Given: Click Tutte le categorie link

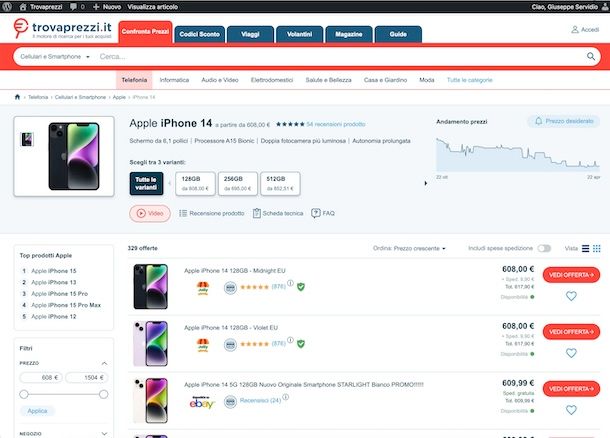Looking at the screenshot, I should tap(470, 80).
